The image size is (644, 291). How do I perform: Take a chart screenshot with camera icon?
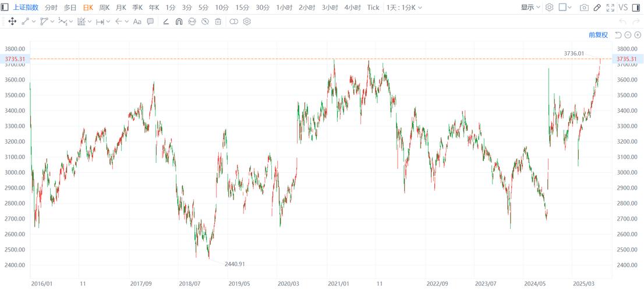[584, 8]
